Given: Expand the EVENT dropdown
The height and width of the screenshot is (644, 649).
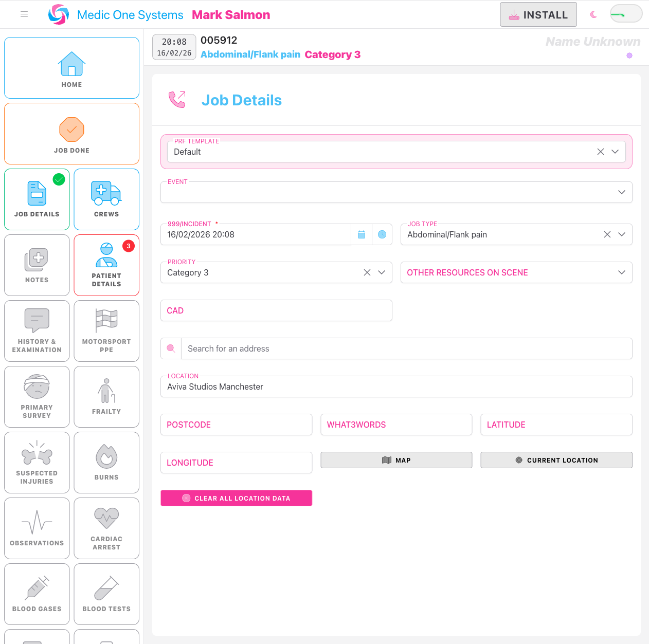Looking at the screenshot, I should pyautogui.click(x=621, y=192).
